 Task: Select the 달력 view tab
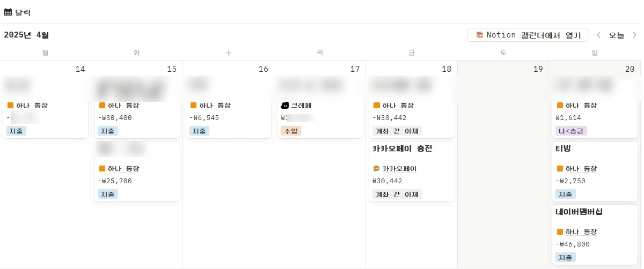click(x=17, y=12)
